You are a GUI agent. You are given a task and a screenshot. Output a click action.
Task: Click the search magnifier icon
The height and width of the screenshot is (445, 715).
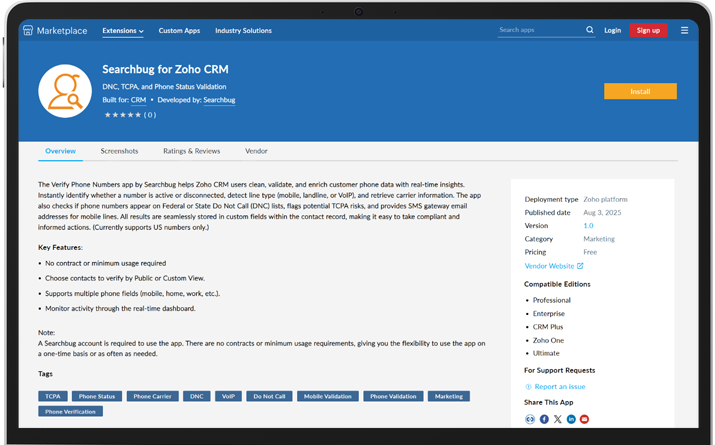pyautogui.click(x=590, y=30)
